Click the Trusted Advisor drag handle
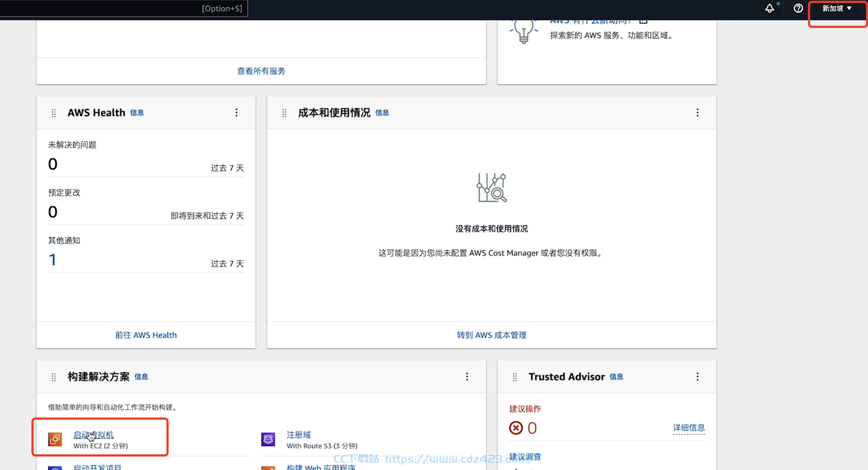Image resolution: width=868 pixels, height=470 pixels. [515, 377]
